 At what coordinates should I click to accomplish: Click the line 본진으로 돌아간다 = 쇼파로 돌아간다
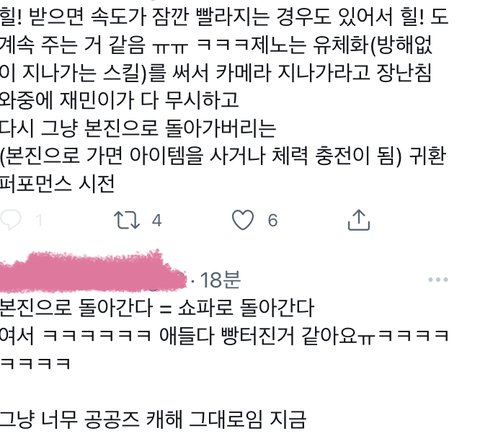[x=157, y=307]
